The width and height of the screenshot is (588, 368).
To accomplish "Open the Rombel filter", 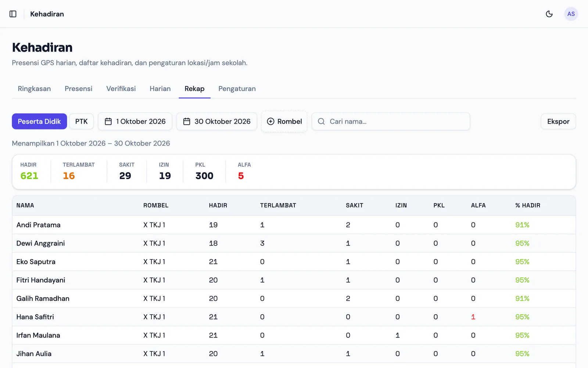I will [284, 121].
